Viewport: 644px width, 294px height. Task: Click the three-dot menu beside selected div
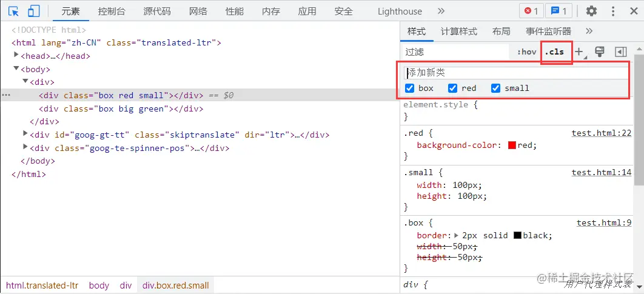pos(5,95)
